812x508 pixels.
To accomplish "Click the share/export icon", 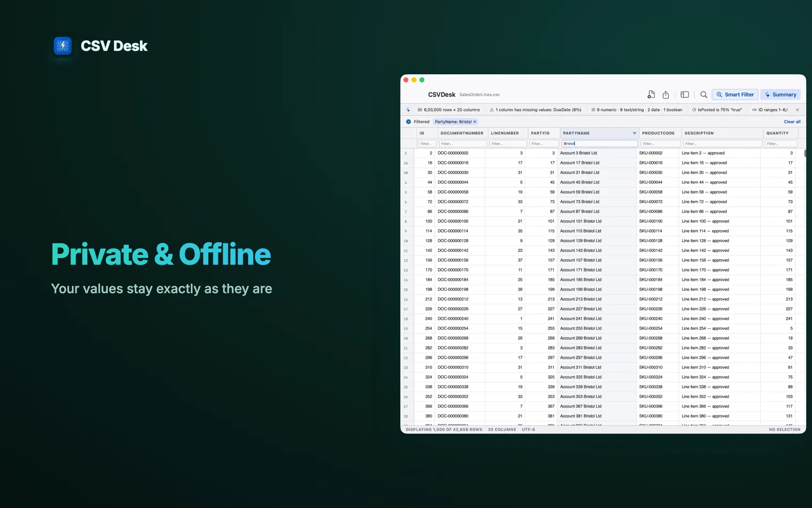I will (x=666, y=95).
